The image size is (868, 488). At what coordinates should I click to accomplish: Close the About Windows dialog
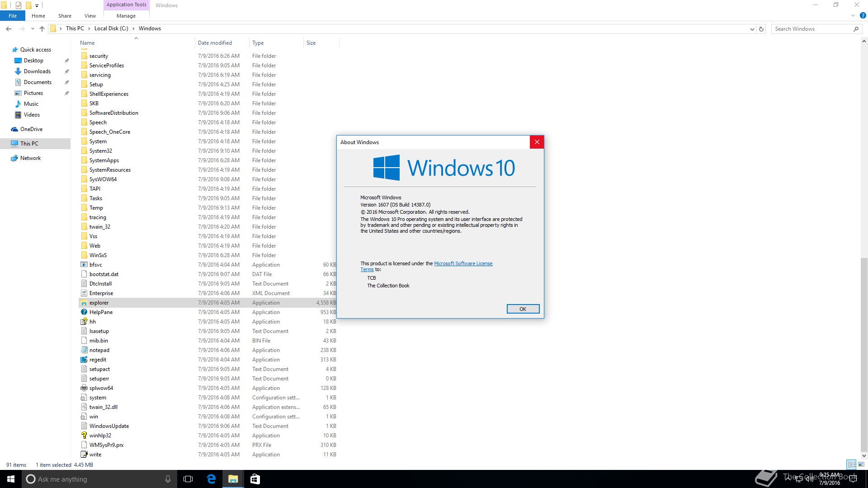pos(537,142)
